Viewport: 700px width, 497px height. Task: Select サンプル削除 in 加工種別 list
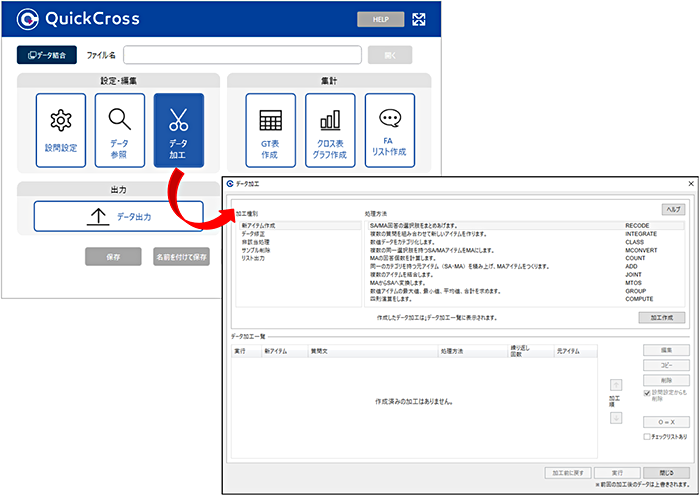click(259, 250)
